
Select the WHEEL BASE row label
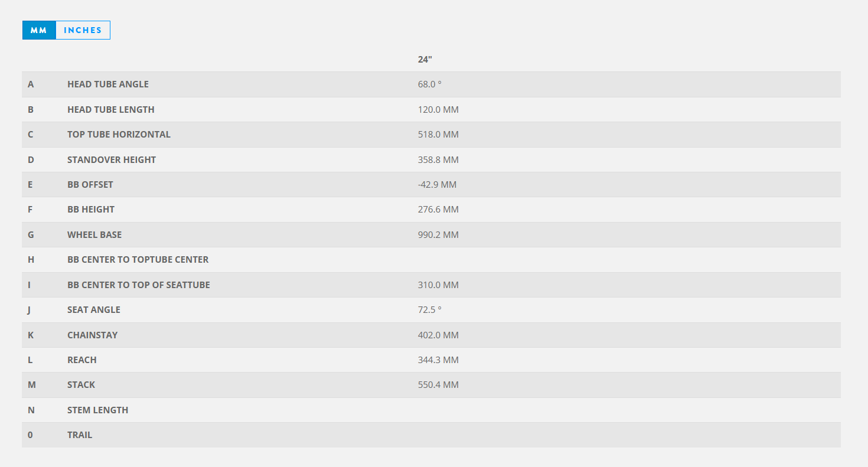pos(94,235)
